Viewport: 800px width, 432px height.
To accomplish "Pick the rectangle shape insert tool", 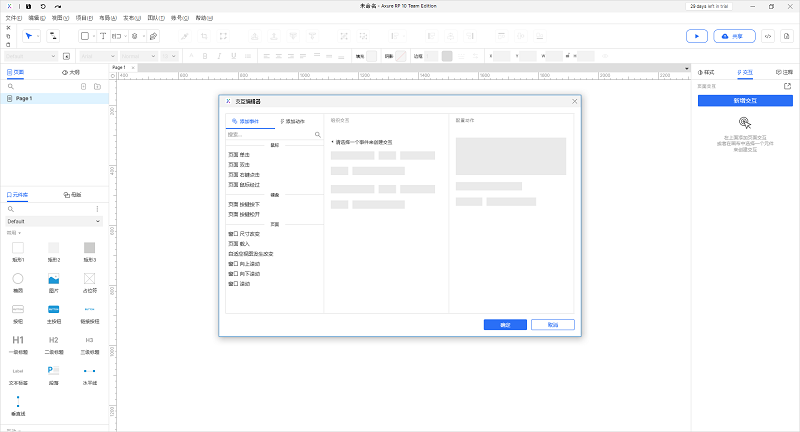I will pos(85,36).
